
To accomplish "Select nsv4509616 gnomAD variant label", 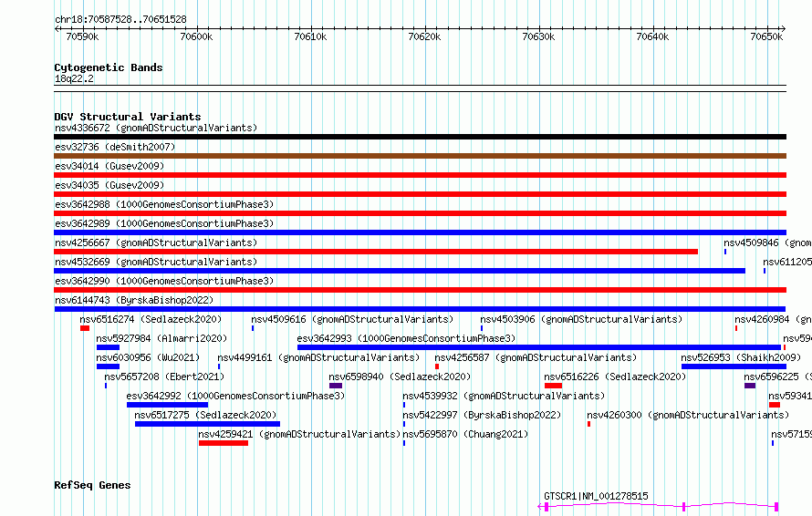I will [x=352, y=319].
